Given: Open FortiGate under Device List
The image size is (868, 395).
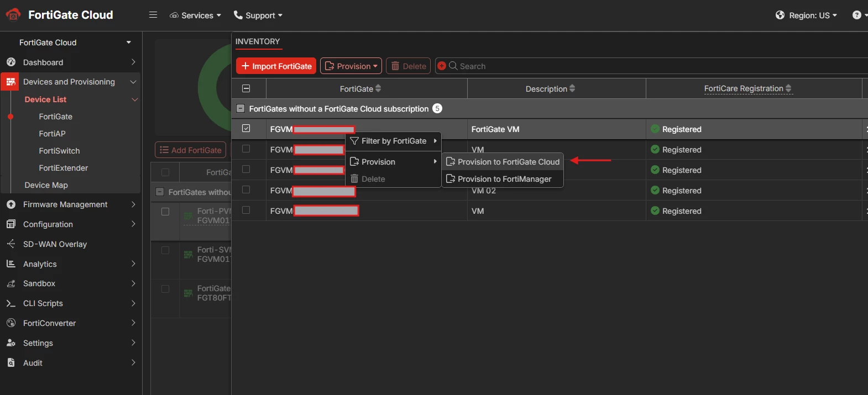Looking at the screenshot, I should (55, 117).
